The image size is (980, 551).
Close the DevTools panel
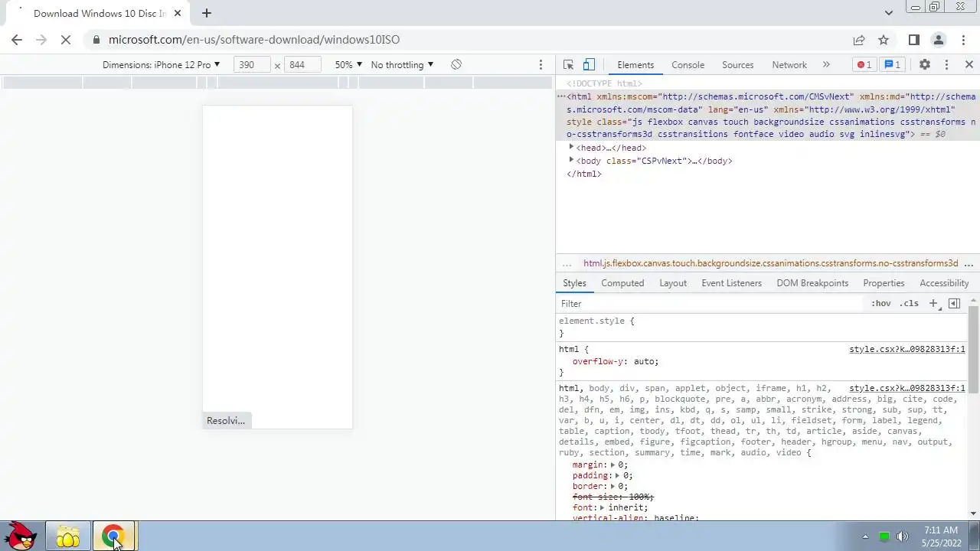[x=969, y=65]
